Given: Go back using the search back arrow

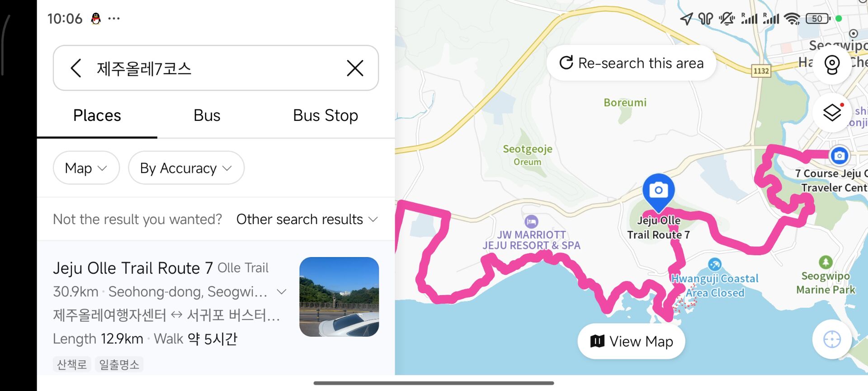Looking at the screenshot, I should tap(76, 68).
